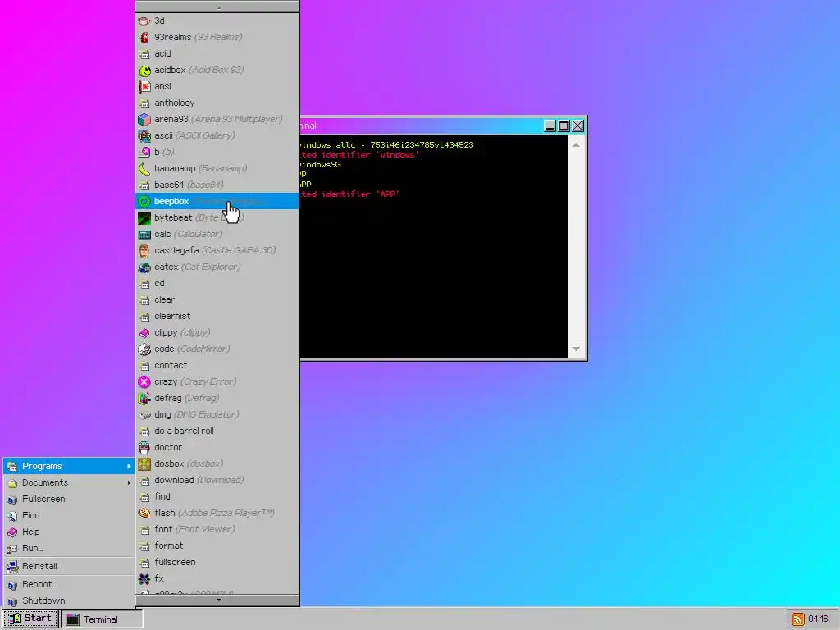Viewport: 840px width, 630px height.
Task: Click the bananamp banana icon
Action: (x=144, y=168)
